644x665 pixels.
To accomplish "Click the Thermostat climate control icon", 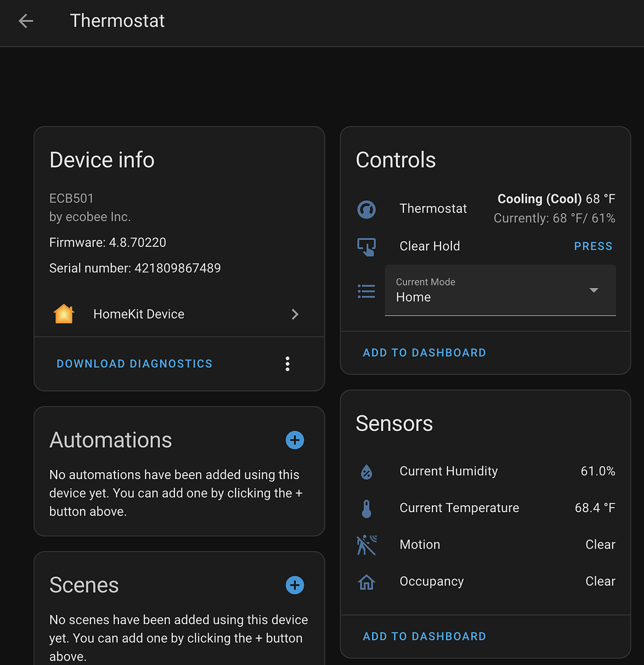I will pos(366,209).
